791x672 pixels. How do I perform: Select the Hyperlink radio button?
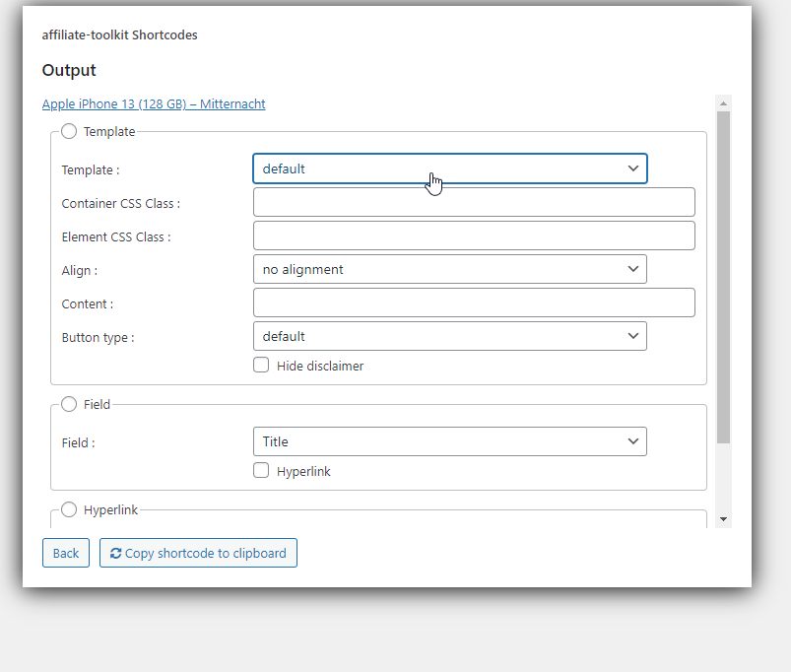[69, 509]
